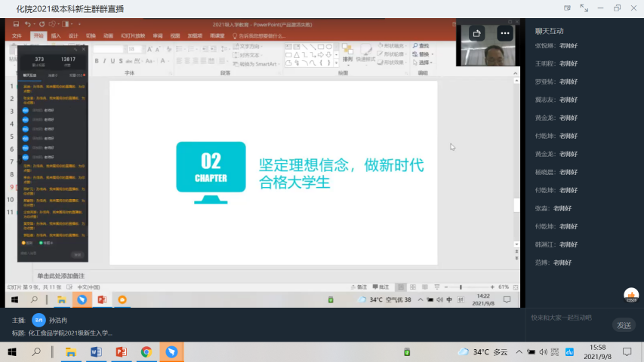Image resolution: width=644 pixels, height=362 pixels.
Task: Click the mini-window mode icon in title bar
Action: (x=567, y=8)
